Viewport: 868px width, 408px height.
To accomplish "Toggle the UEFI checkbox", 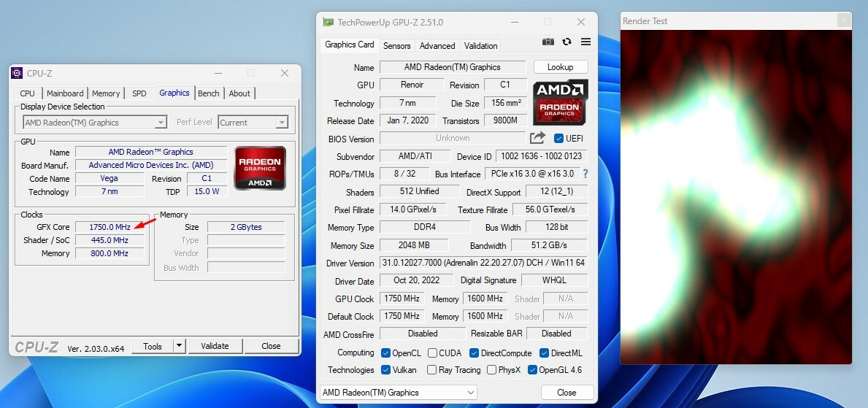I will point(558,139).
